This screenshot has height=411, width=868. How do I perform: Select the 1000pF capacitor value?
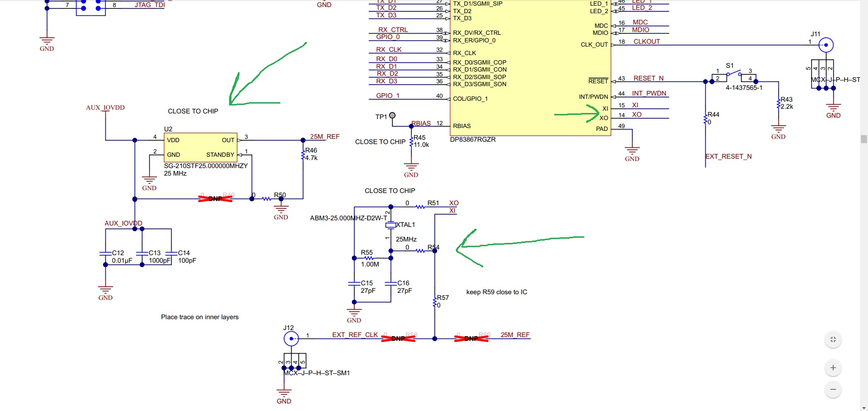[160, 260]
